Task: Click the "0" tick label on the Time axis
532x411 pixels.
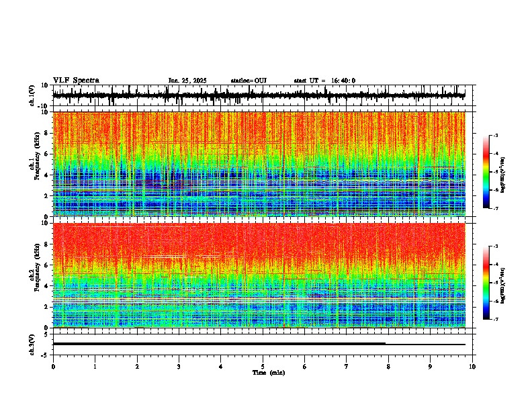Action: tap(53, 367)
